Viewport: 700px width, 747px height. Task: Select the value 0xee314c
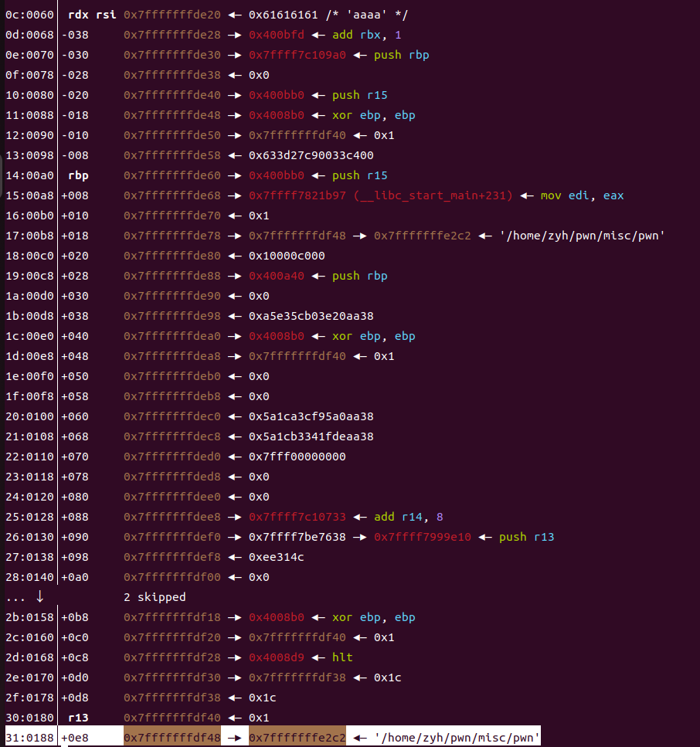277,557
